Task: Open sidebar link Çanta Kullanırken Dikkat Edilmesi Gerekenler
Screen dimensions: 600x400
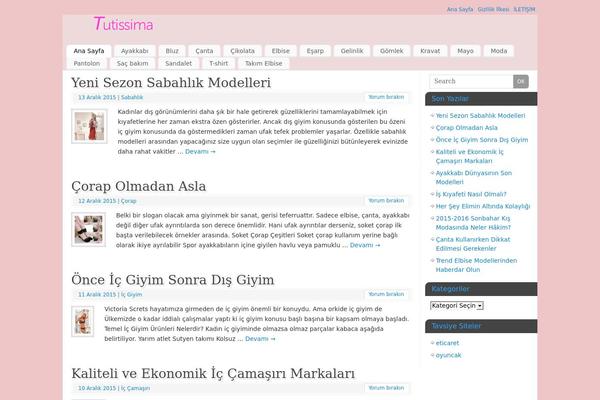Action: 473,244
